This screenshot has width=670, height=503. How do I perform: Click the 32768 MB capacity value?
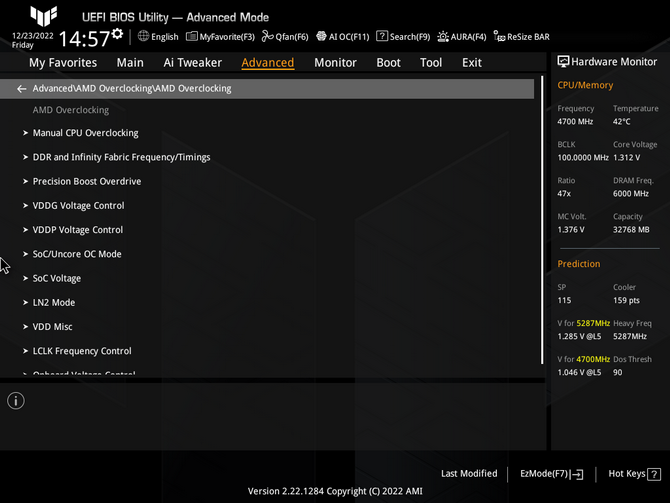click(x=631, y=230)
